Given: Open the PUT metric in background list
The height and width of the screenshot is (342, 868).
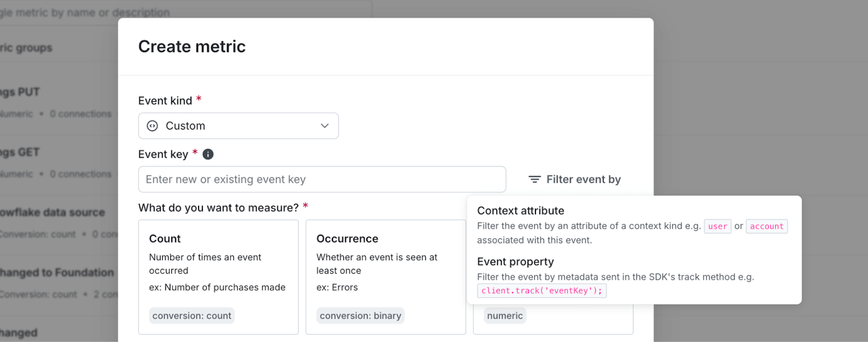Looking at the screenshot, I should pyautogui.click(x=21, y=92).
